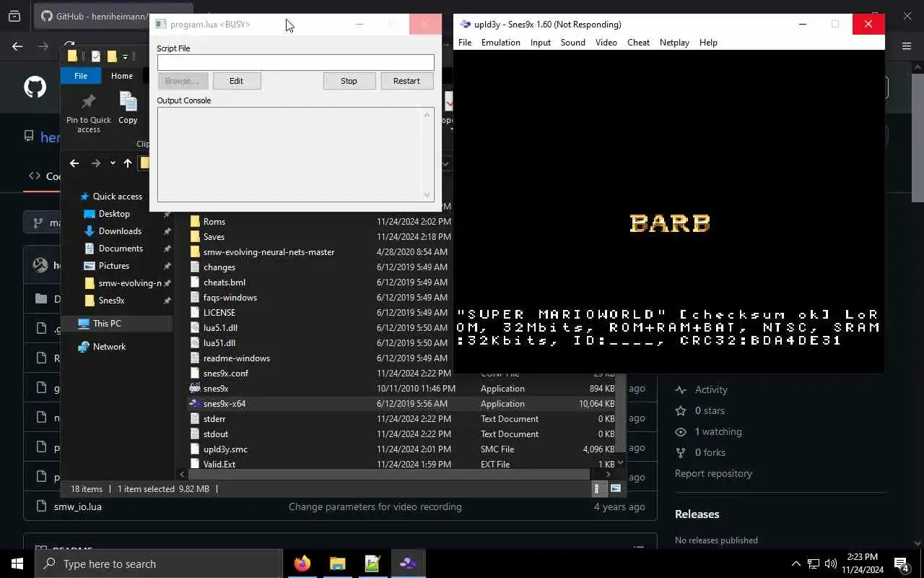Click the properties checkmark icon in Explorer title bar
This screenshot has width=924, height=578.
(95, 56)
